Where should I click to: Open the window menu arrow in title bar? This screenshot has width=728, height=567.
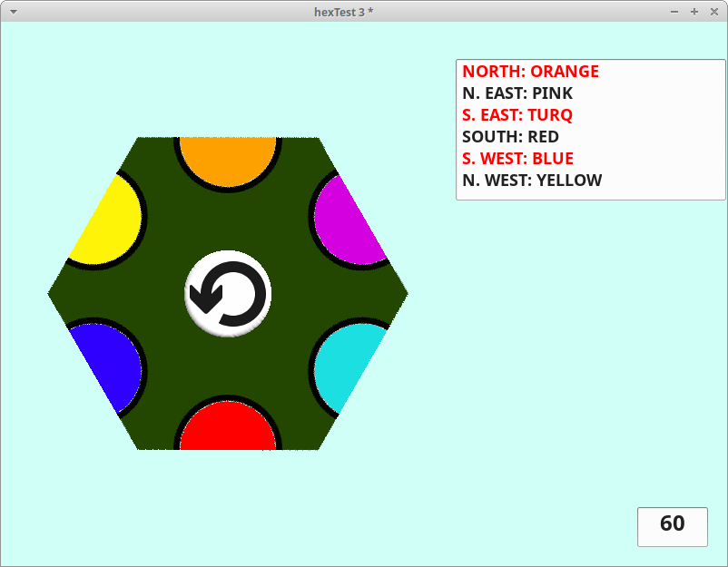[14, 11]
